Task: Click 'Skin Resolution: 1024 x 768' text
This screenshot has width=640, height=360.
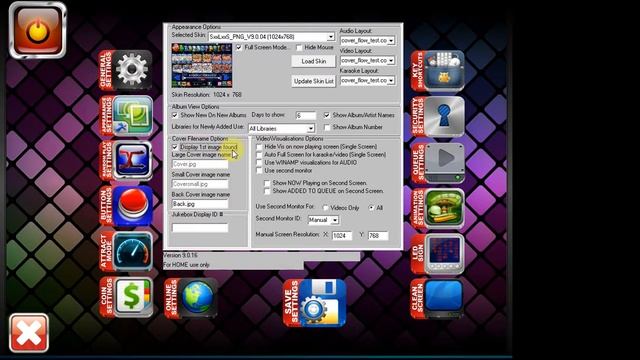Action: (207, 95)
